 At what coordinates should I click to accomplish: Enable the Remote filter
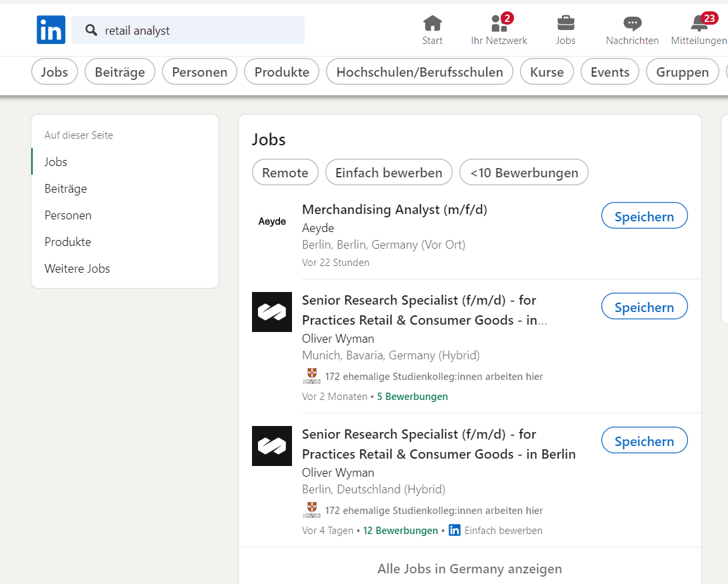(285, 172)
